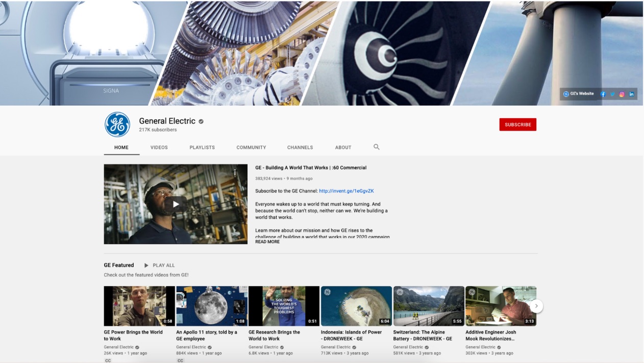
Task: Click the LinkedIn icon in the banner
Action: [x=632, y=94]
